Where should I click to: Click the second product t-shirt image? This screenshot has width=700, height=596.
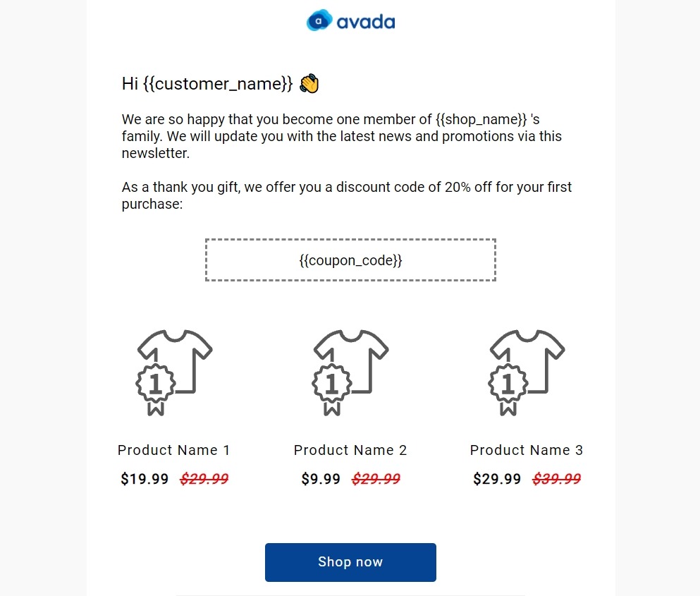click(350, 372)
